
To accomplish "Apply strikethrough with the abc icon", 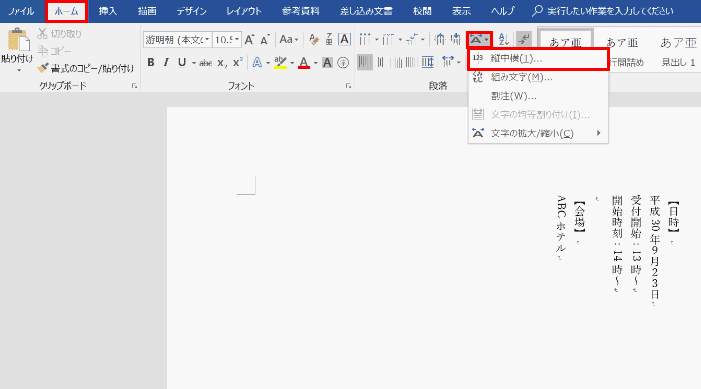I will coord(205,63).
